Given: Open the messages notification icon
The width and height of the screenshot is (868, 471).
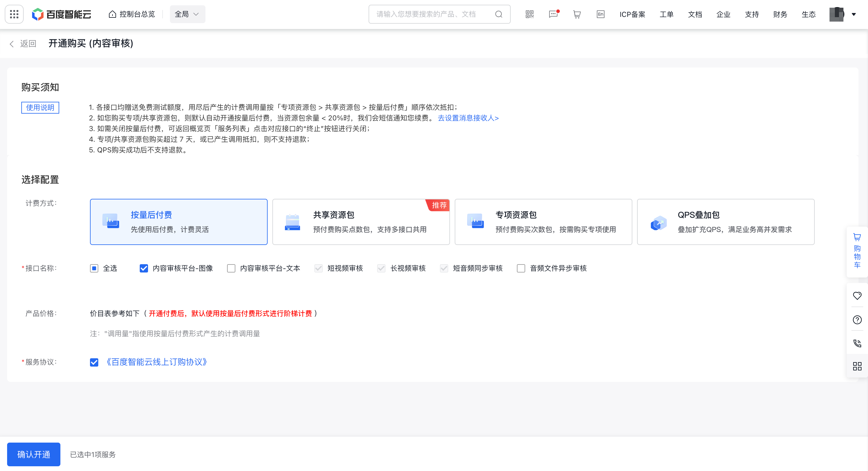Looking at the screenshot, I should 553,14.
